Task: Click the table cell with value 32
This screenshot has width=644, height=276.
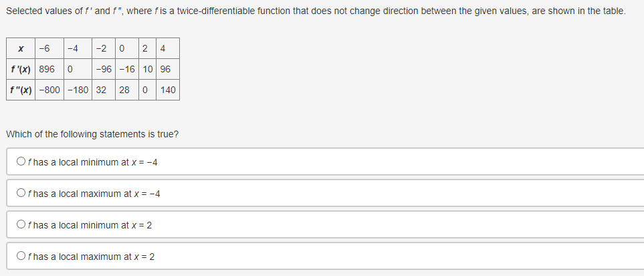Action: pos(104,90)
